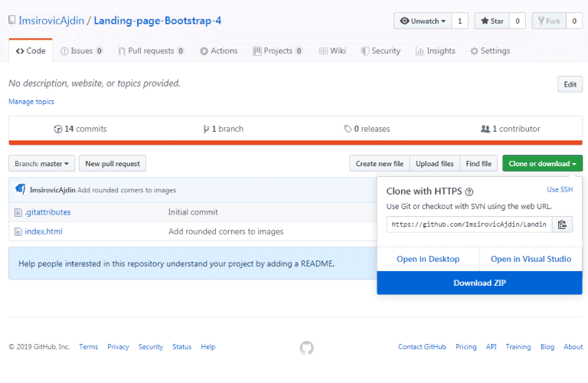Click the index.html file icon

point(18,232)
